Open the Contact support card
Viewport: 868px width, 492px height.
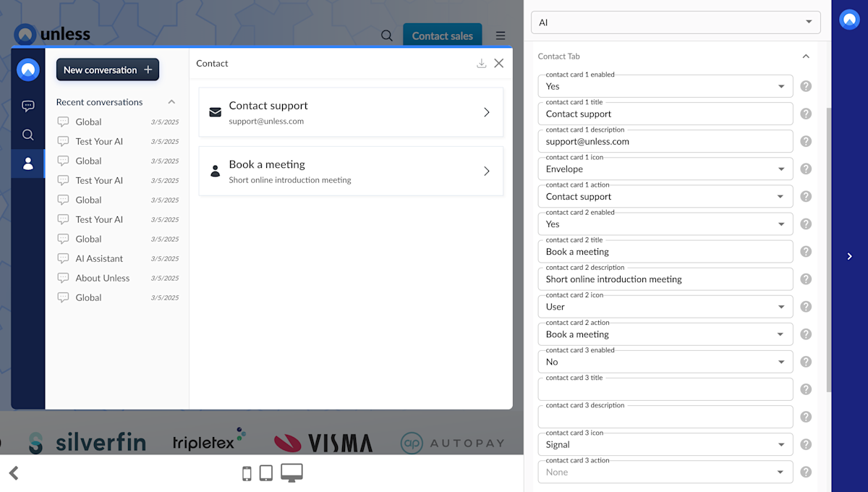tap(351, 111)
